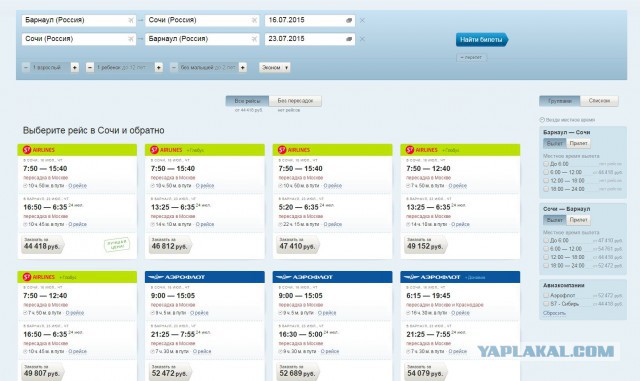
Task: Order ticket for 49 152 руб
Action: [x=425, y=244]
